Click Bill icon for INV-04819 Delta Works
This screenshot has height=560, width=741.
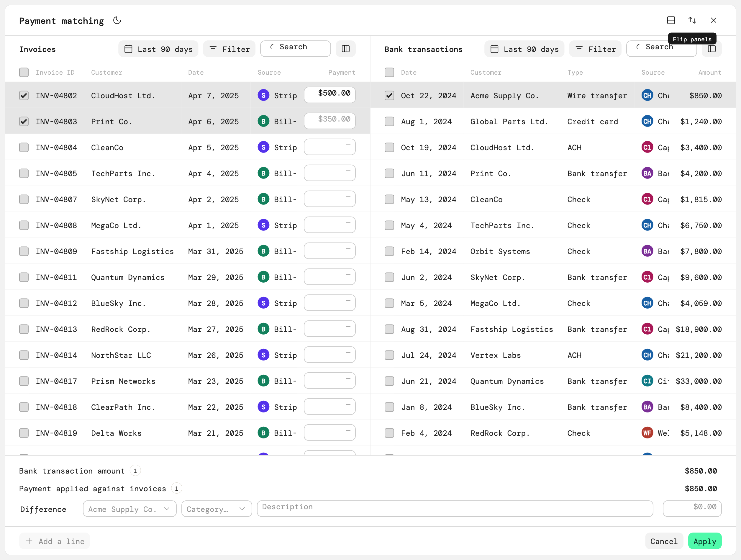pyautogui.click(x=264, y=433)
